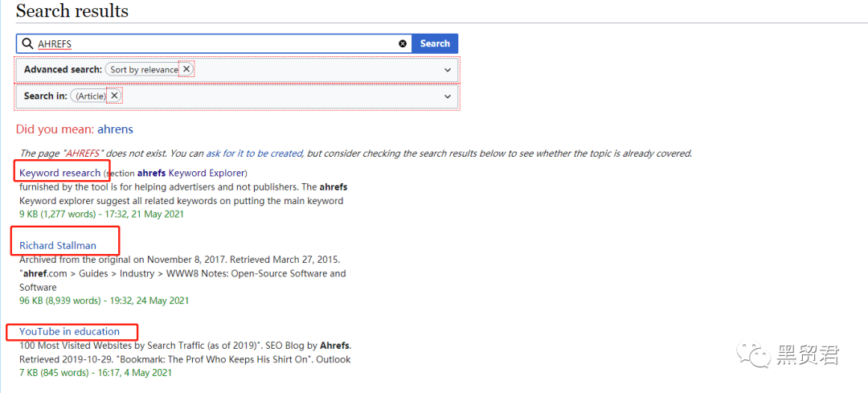Image resolution: width=868 pixels, height=393 pixels.
Task: Open the "ask for it to be created" link
Action: coord(254,154)
